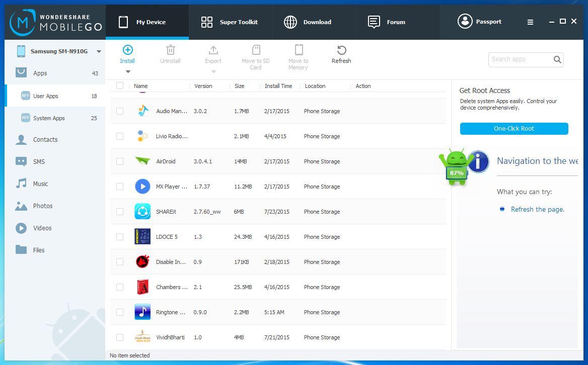This screenshot has height=365, width=588.
Task: Click the Move to Memory icon
Action: [x=299, y=50]
